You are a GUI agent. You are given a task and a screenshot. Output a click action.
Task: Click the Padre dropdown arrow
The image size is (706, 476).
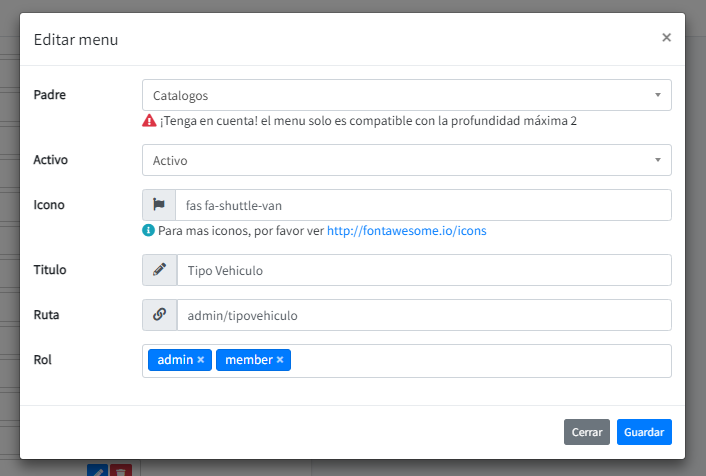click(x=657, y=95)
